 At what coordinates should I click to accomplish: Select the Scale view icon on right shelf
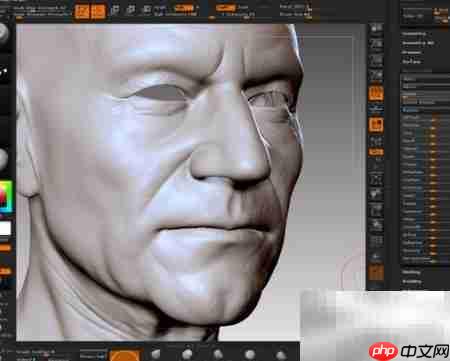(376, 211)
